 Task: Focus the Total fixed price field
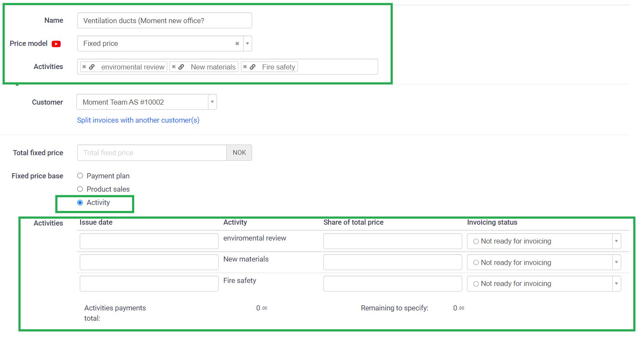(x=152, y=153)
